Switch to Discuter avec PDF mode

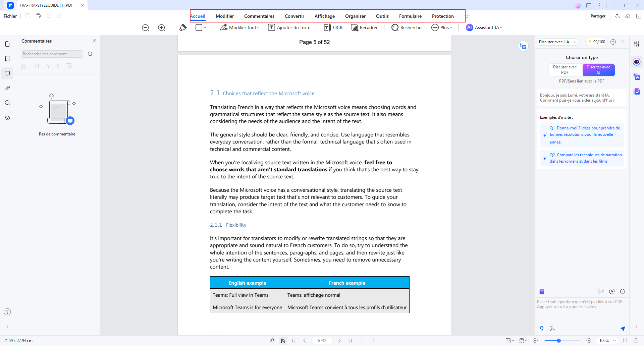[x=565, y=70]
